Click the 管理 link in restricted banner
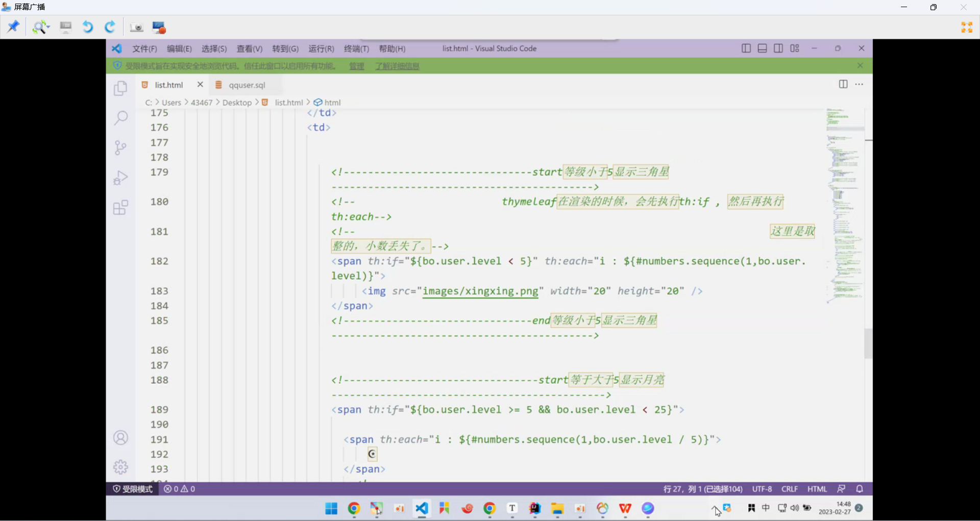Image resolution: width=980 pixels, height=521 pixels. point(356,66)
